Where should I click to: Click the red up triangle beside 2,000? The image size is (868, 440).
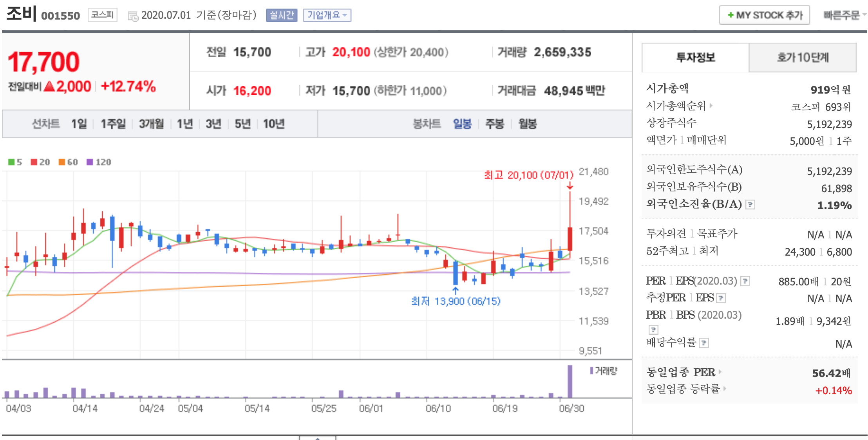click(49, 86)
